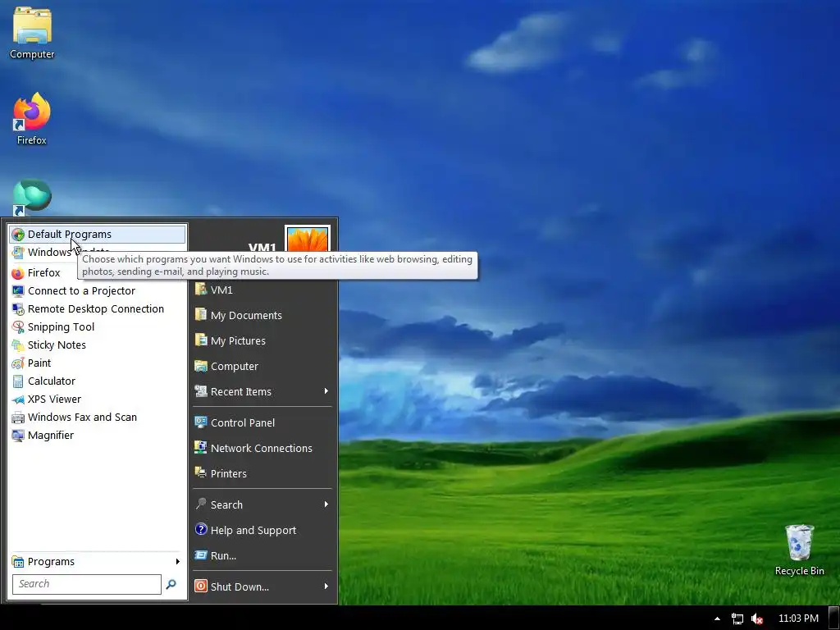Image resolution: width=840 pixels, height=630 pixels.
Task: Focus the Start menu Search field
Action: pyautogui.click(x=87, y=584)
